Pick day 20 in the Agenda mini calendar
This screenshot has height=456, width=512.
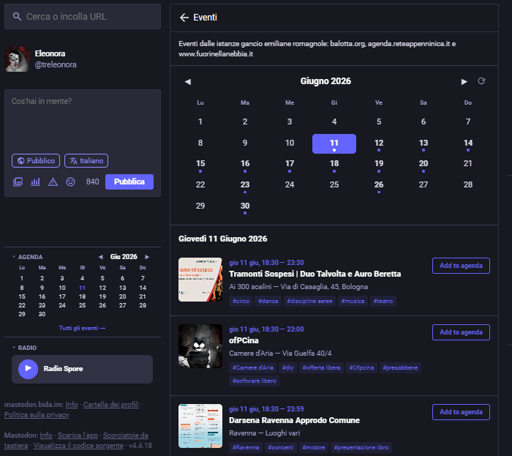tap(123, 297)
